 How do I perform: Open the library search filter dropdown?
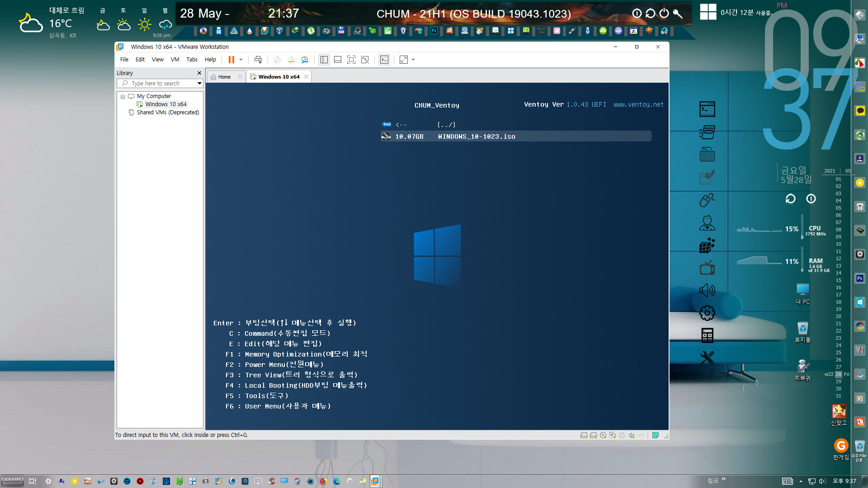coord(199,84)
